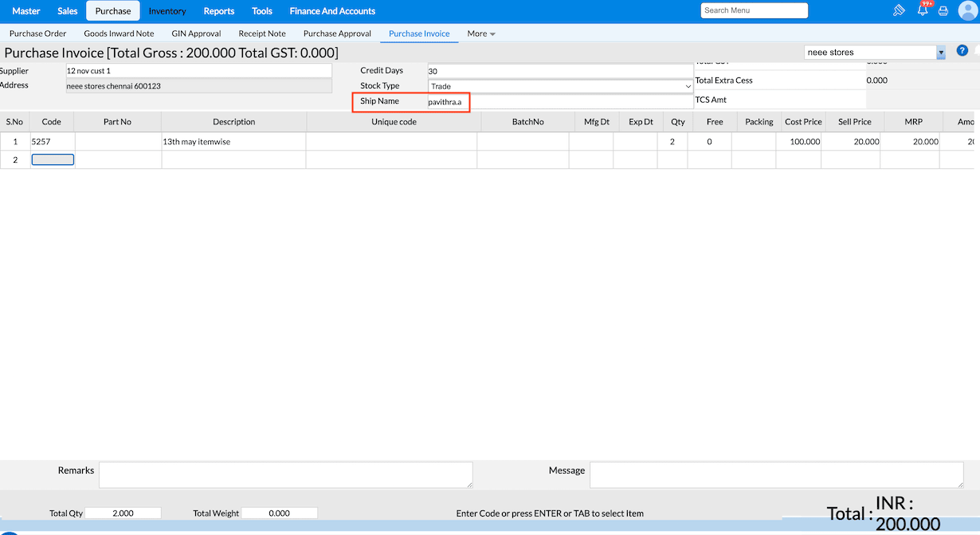
Task: Click description 13th may itemwise
Action: [233, 141]
